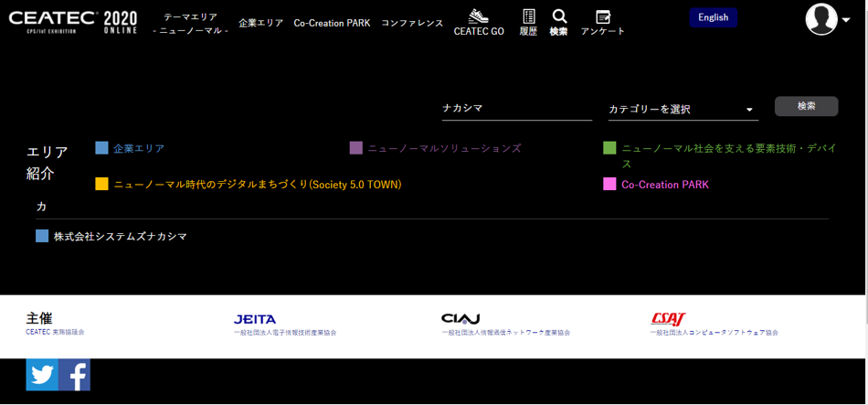Go to Co-Creation PARK nav item
This screenshot has width=868, height=405.
point(332,23)
